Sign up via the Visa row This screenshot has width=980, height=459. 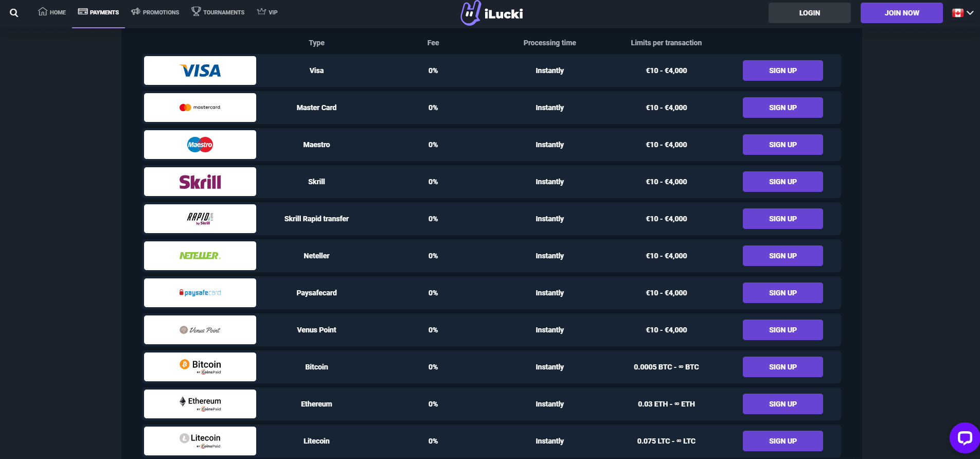click(782, 70)
